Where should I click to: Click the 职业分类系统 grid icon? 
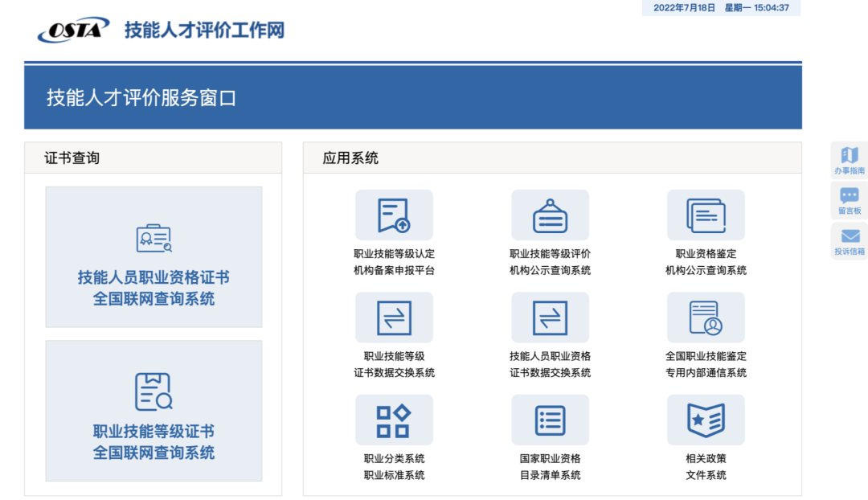[x=394, y=420]
